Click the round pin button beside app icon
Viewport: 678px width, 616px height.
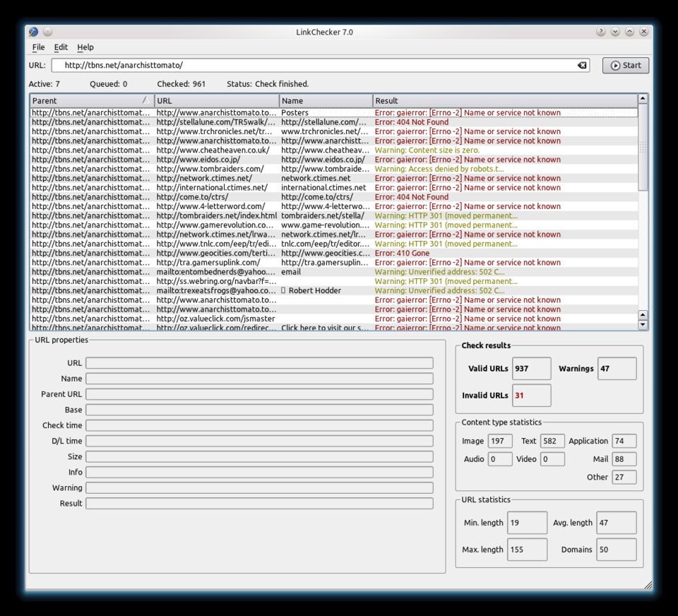pos(47,32)
